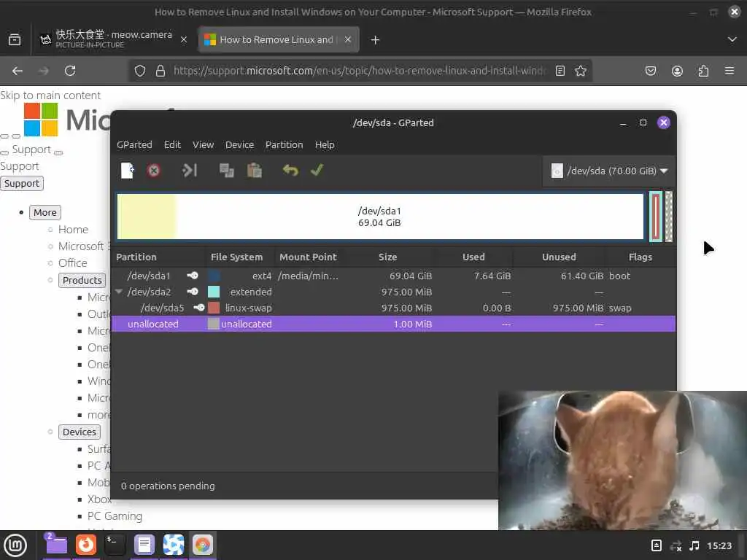
Task: Click the green Apply operations checkmark
Action: coord(317,170)
